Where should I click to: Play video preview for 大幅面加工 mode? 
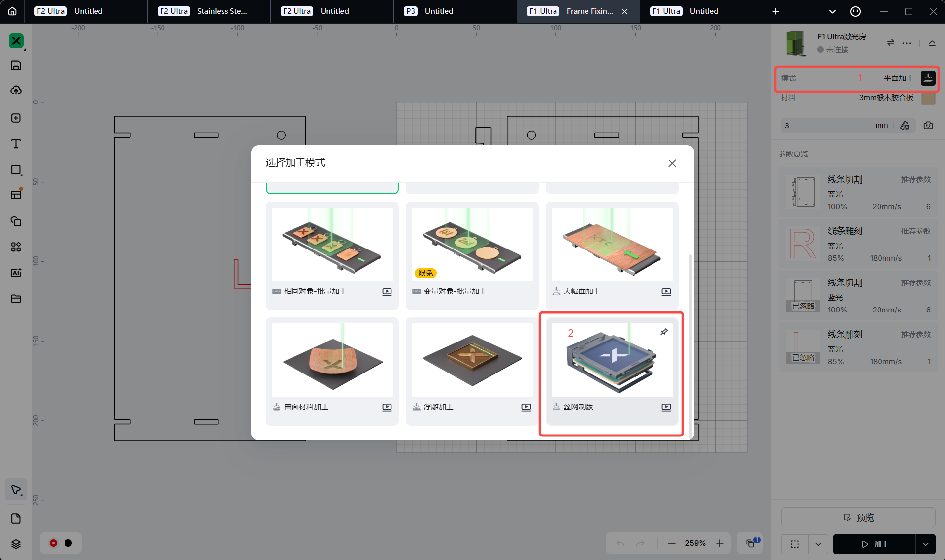[666, 292]
